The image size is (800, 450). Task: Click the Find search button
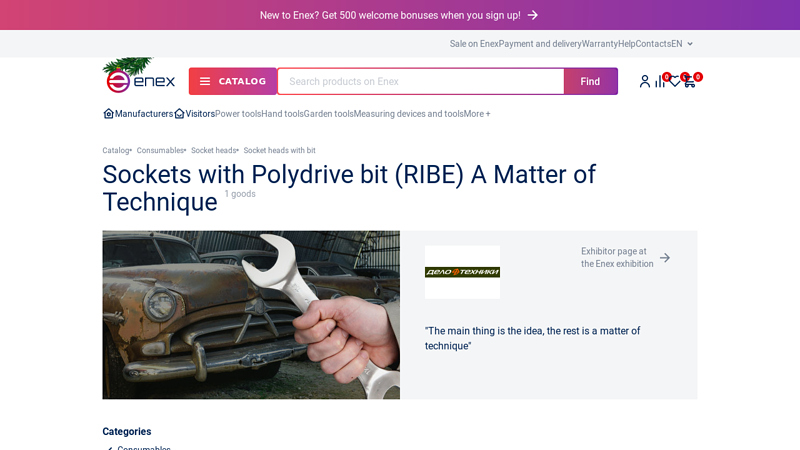click(590, 81)
